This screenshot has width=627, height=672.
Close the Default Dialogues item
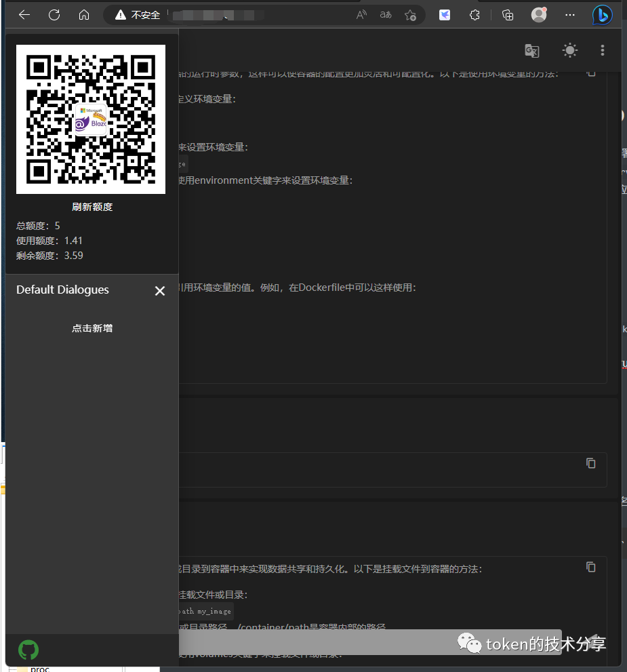point(160,291)
